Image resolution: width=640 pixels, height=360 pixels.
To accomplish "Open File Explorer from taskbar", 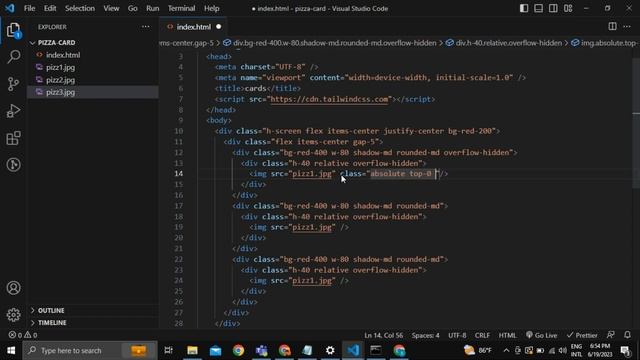I will pyautogui.click(x=192, y=350).
